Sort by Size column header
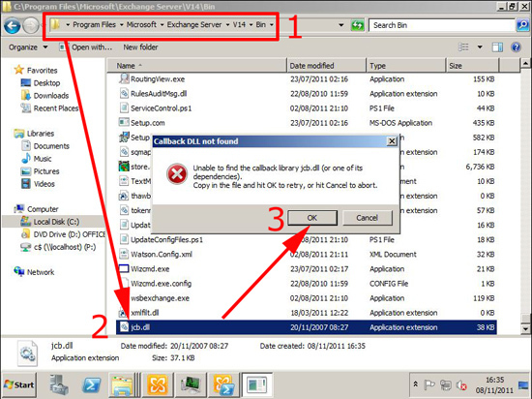This screenshot has width=532, height=399. (x=472, y=66)
